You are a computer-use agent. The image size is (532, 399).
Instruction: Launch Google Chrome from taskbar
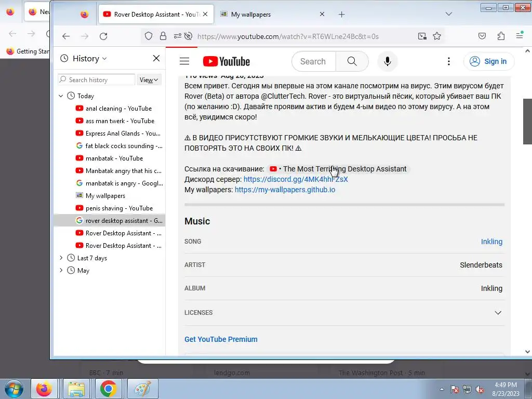pyautogui.click(x=108, y=389)
